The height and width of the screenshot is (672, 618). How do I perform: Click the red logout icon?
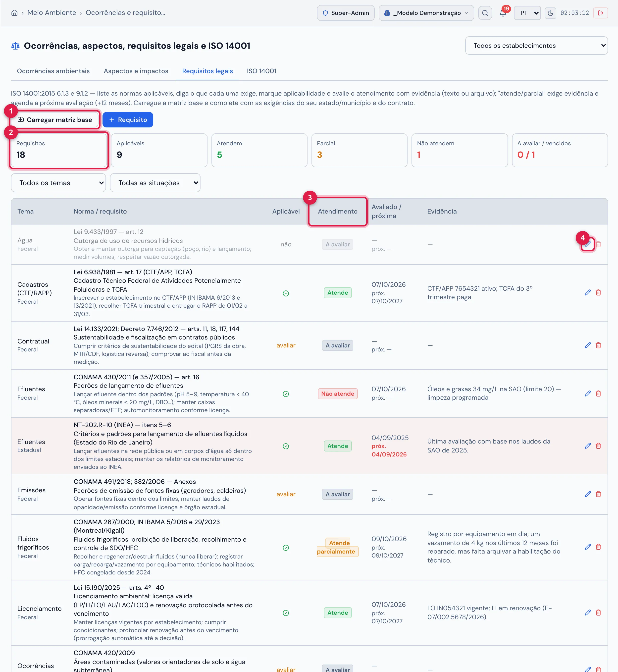pyautogui.click(x=600, y=13)
